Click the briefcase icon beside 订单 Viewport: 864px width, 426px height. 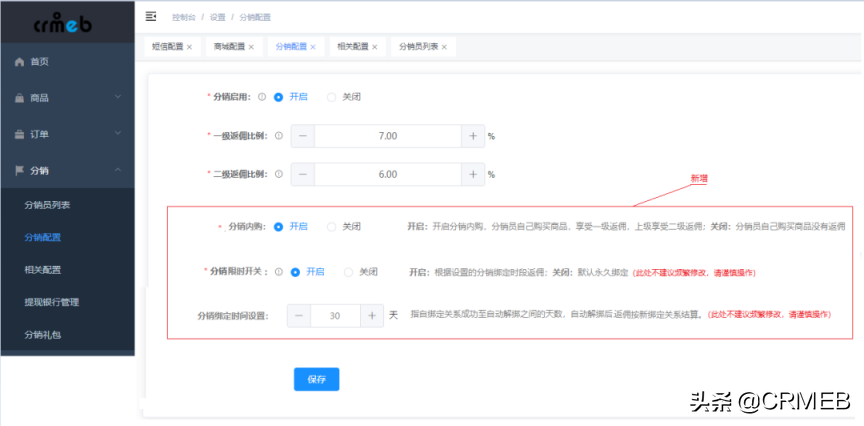20,134
